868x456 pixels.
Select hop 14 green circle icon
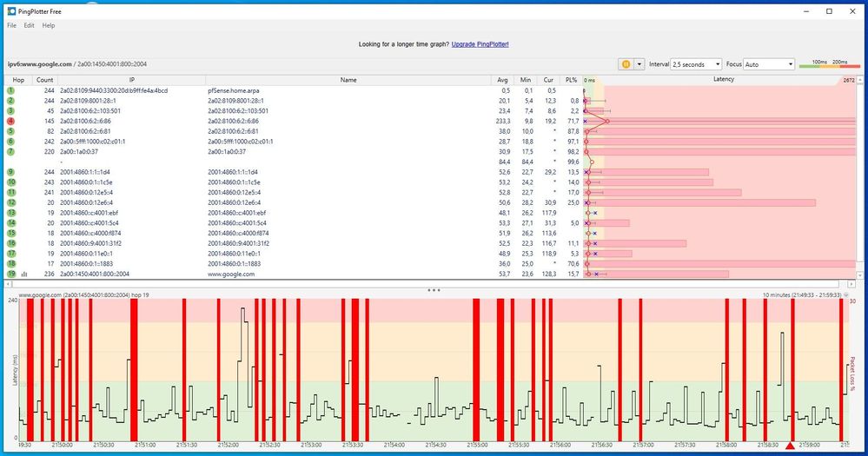[11, 223]
